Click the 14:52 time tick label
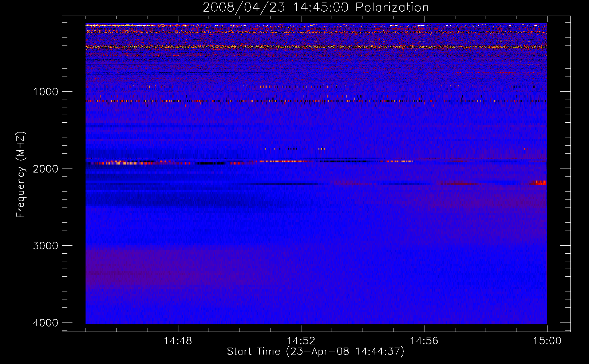The height and width of the screenshot is (364, 589). pyautogui.click(x=301, y=341)
